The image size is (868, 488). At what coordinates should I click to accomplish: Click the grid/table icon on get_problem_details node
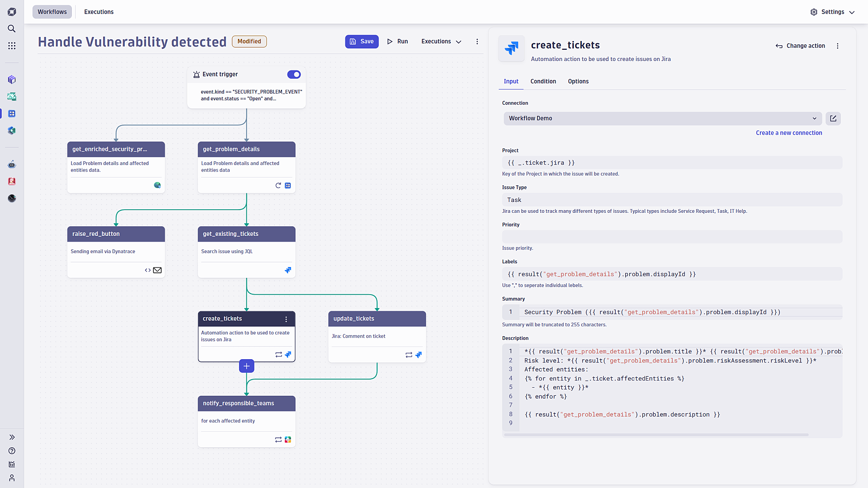tap(288, 185)
